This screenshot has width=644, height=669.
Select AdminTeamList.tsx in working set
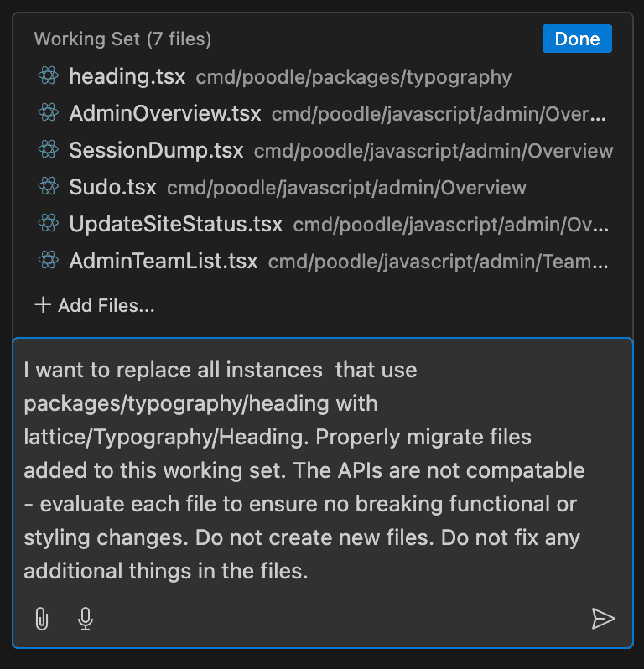tap(164, 261)
